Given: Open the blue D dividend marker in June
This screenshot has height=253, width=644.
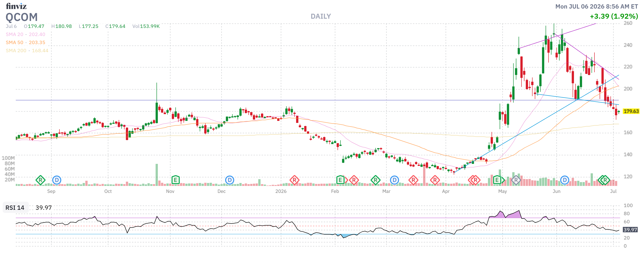Looking at the screenshot, I should click(x=565, y=180).
